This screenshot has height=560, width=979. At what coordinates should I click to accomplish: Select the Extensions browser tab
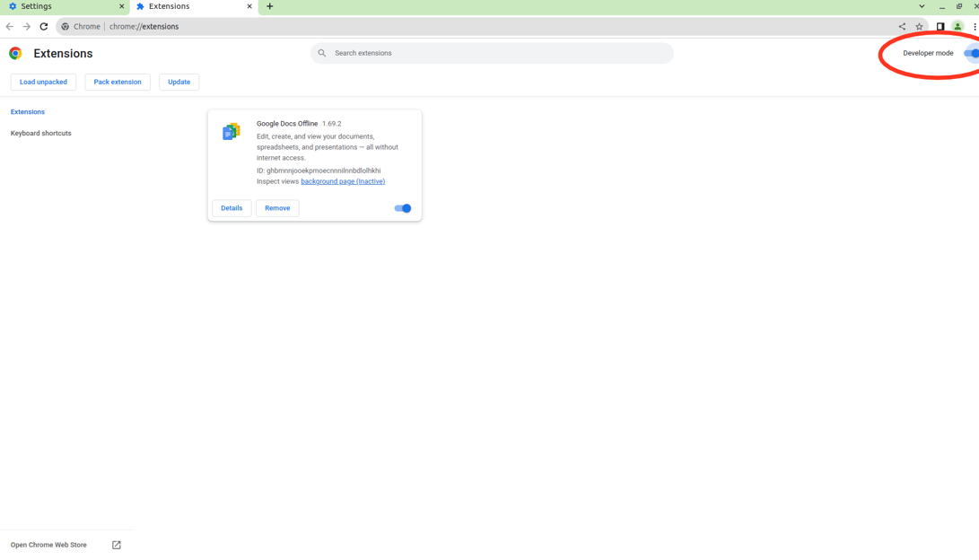(x=194, y=6)
